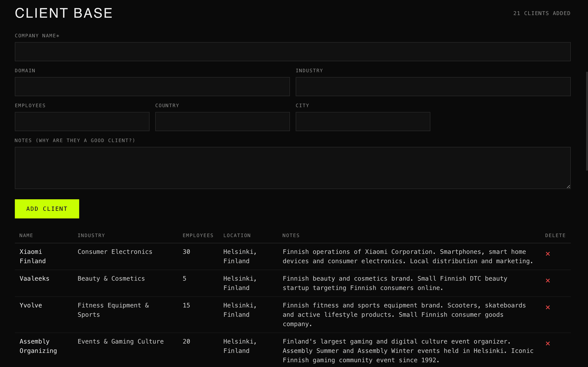
Task: Click inside the Notes textarea
Action: click(x=293, y=168)
